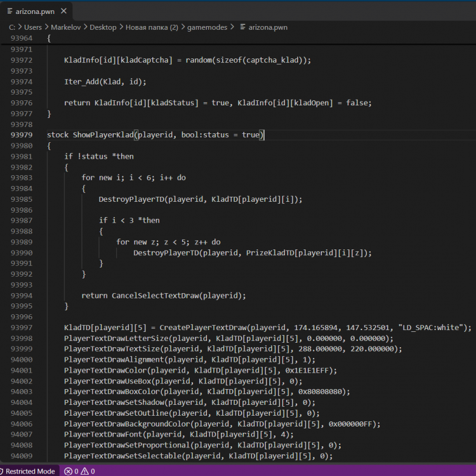Click the C: drive breadcrumb

12,27
